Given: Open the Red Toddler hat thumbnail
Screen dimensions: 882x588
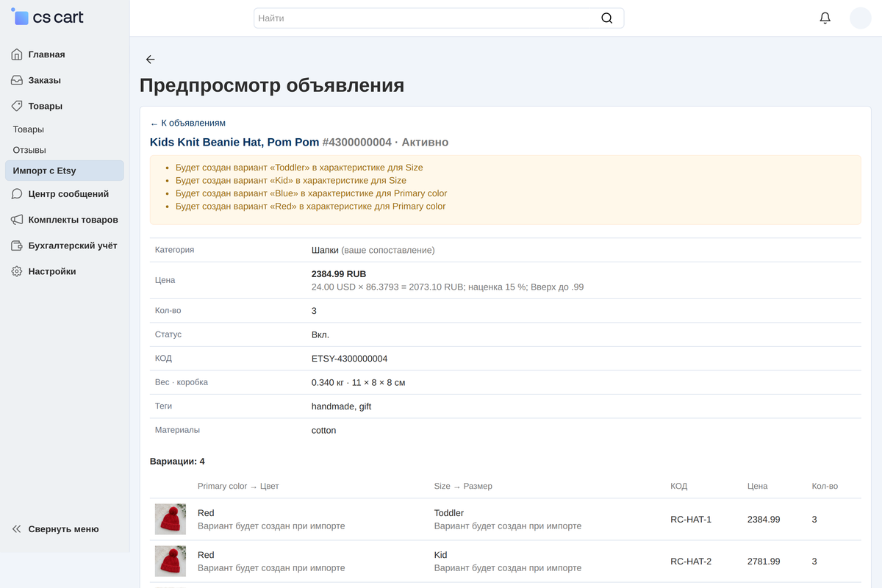Looking at the screenshot, I should tap(171, 520).
